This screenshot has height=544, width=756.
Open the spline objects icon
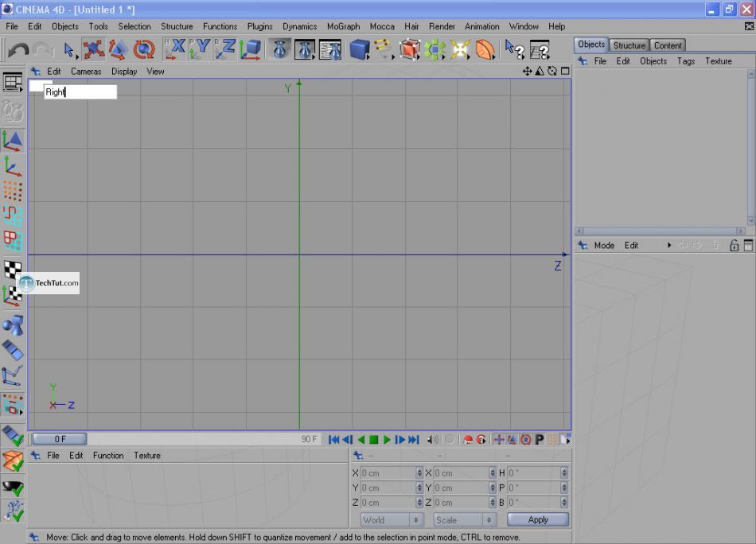[x=384, y=49]
